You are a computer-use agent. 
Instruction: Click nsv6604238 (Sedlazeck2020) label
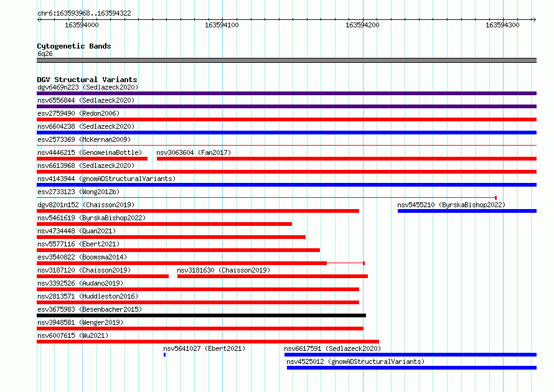click(86, 126)
